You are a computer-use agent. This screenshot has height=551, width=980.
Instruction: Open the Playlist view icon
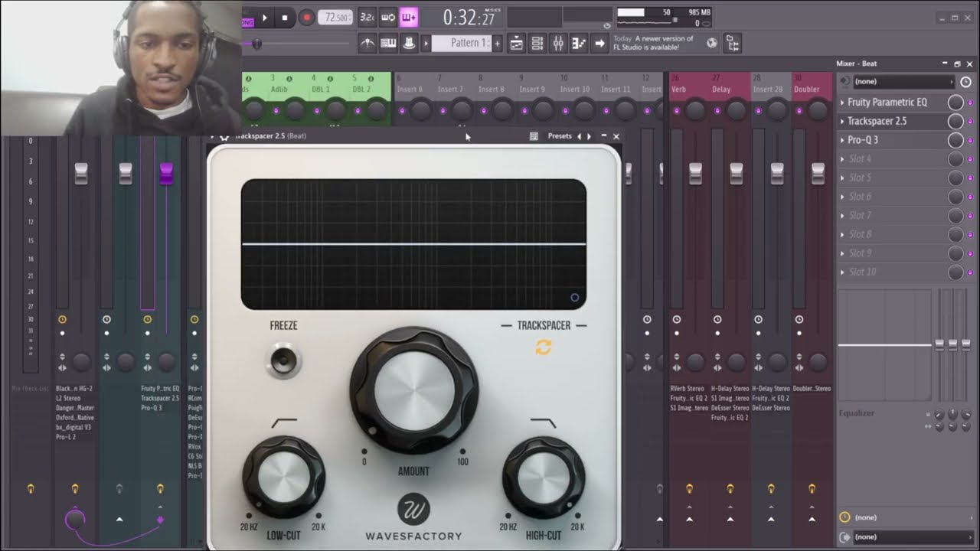pyautogui.click(x=517, y=43)
